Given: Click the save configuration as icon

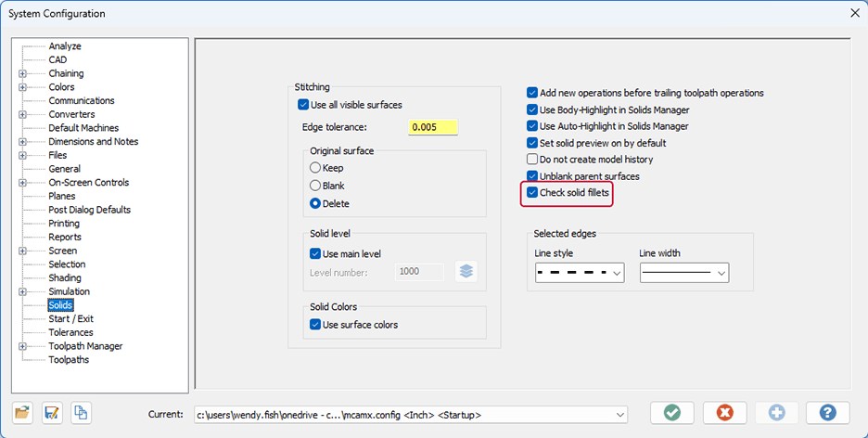Looking at the screenshot, I should pyautogui.click(x=52, y=414).
